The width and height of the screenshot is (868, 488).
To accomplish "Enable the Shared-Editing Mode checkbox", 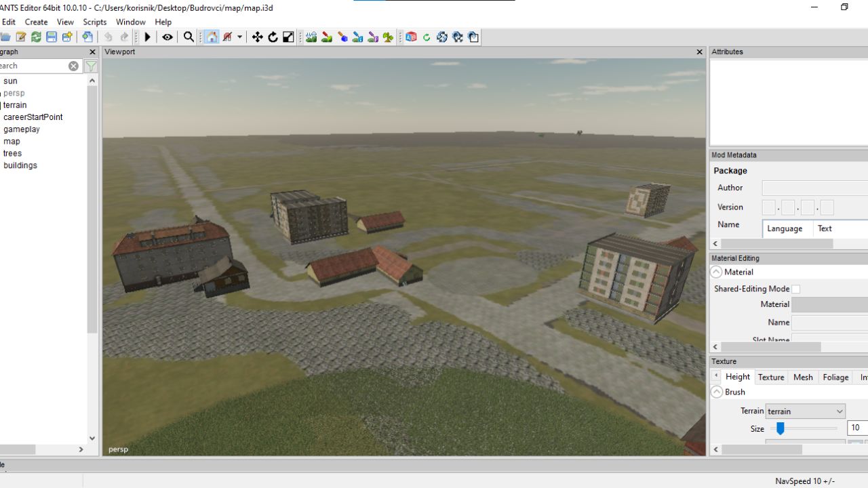I will pos(796,289).
